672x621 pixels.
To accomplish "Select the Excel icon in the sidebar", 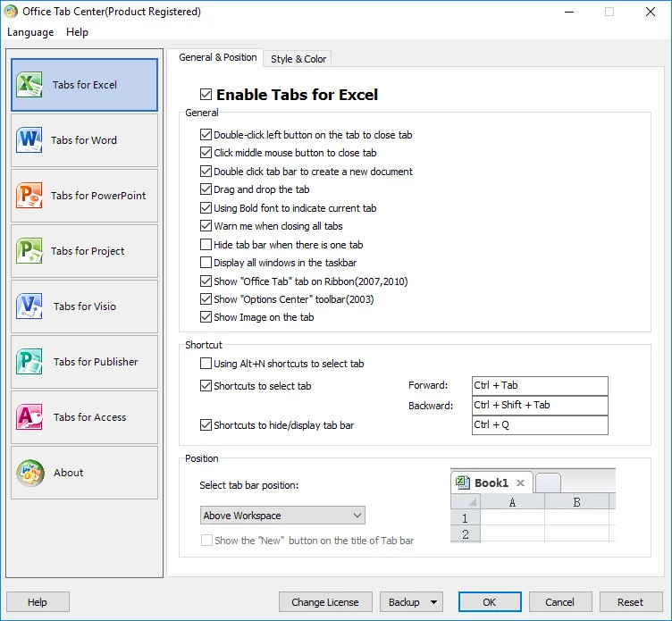I will click(x=29, y=84).
